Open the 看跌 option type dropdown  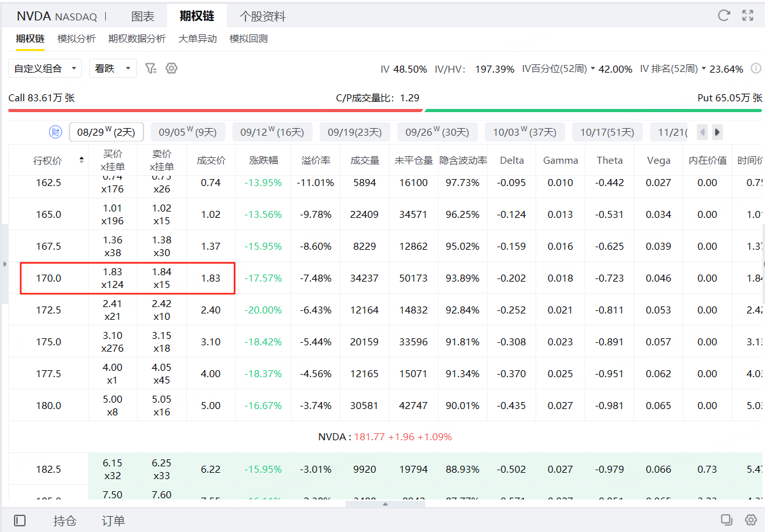point(113,68)
